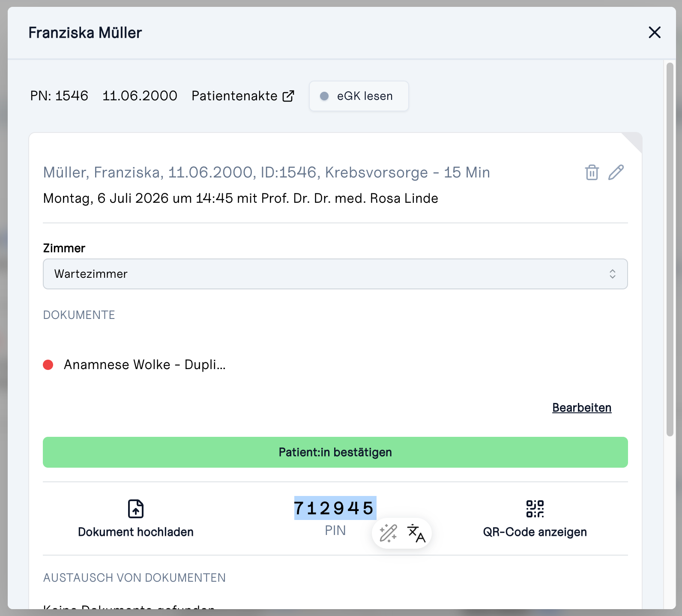The height and width of the screenshot is (616, 682).
Task: Click the patient number PN: 1546
Action: tap(59, 96)
